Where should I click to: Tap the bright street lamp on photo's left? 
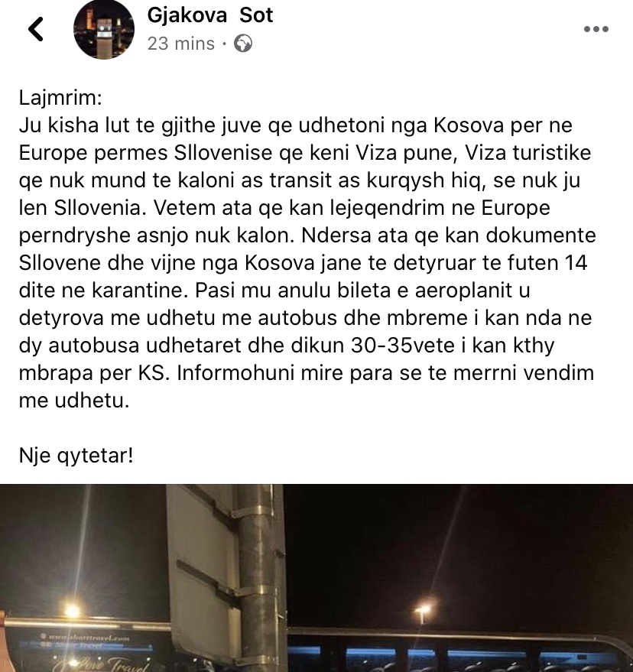pyautogui.click(x=73, y=610)
